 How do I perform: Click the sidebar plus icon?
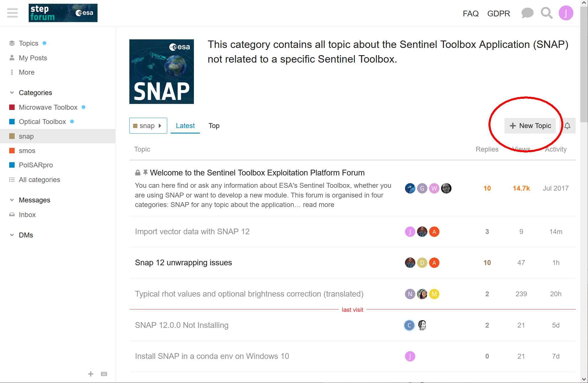91,374
